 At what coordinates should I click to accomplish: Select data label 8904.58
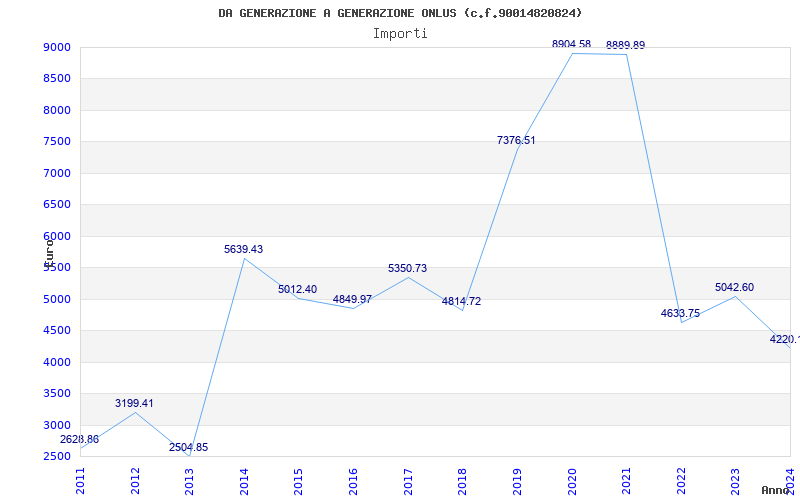click(571, 44)
